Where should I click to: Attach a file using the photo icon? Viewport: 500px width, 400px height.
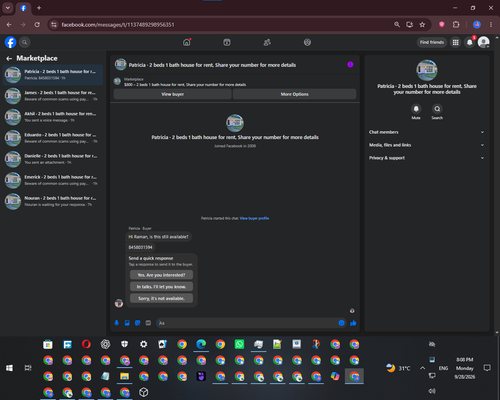pyautogui.click(x=127, y=323)
